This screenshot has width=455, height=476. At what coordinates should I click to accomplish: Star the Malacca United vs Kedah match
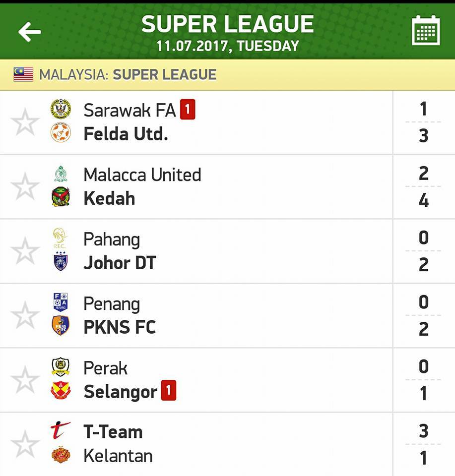point(25,186)
